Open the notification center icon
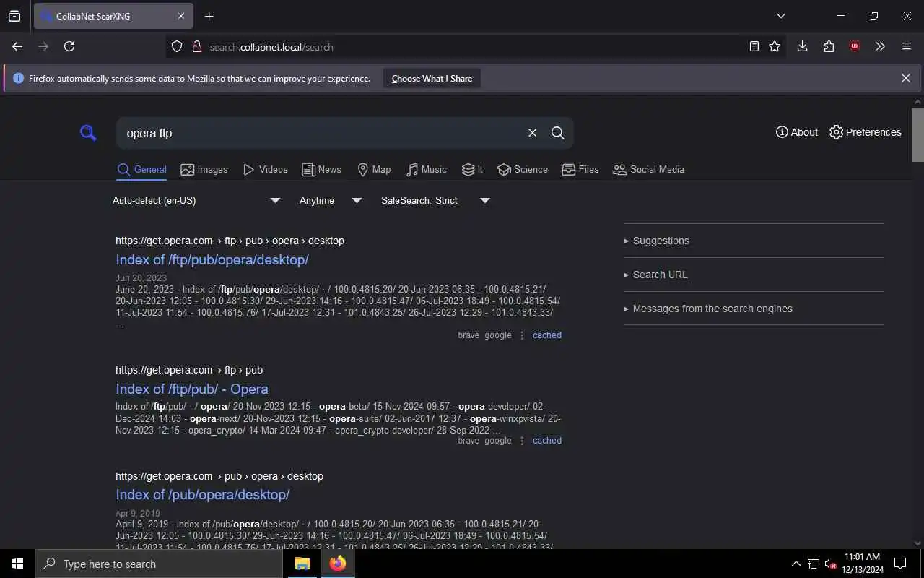Image resolution: width=924 pixels, height=578 pixels. [900, 564]
